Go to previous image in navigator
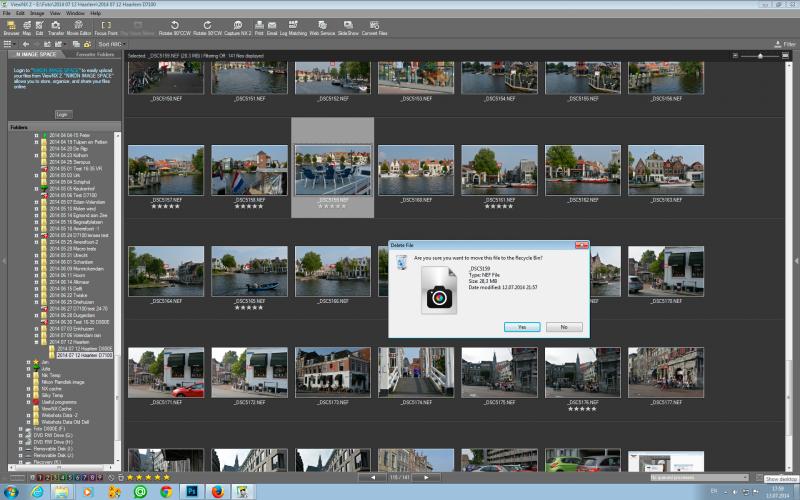 click(x=373, y=478)
